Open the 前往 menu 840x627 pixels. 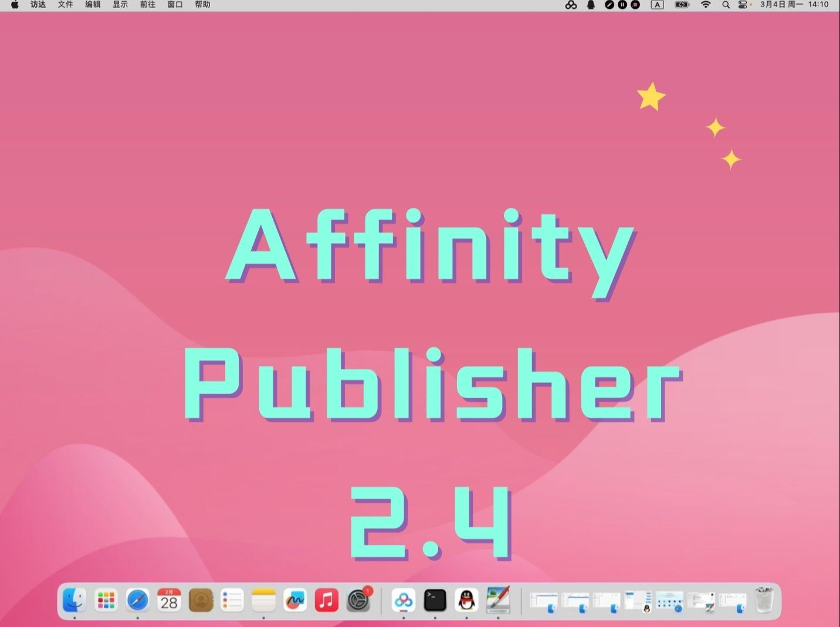point(148,5)
